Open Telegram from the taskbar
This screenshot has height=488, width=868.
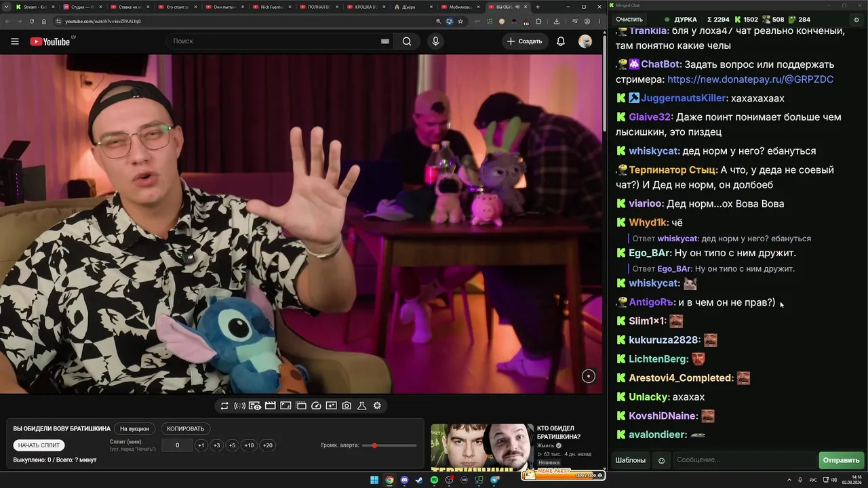(x=494, y=481)
